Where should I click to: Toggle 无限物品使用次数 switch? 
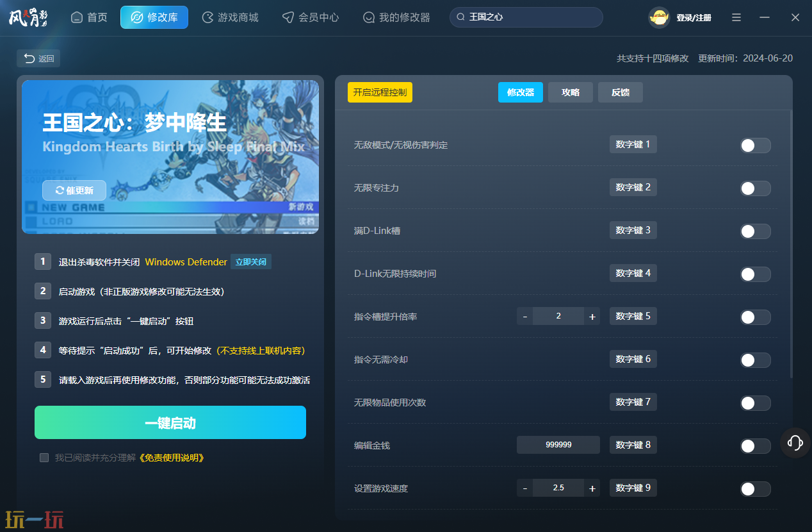(x=755, y=403)
